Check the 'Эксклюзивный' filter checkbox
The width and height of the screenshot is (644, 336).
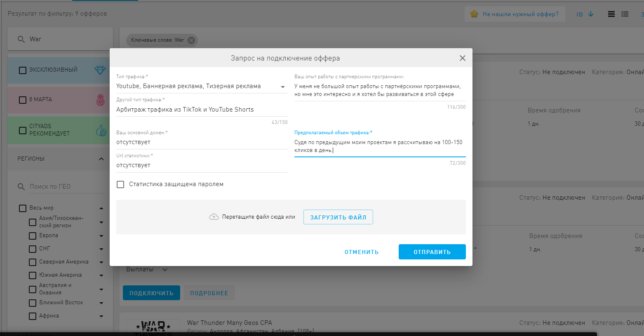(x=23, y=70)
